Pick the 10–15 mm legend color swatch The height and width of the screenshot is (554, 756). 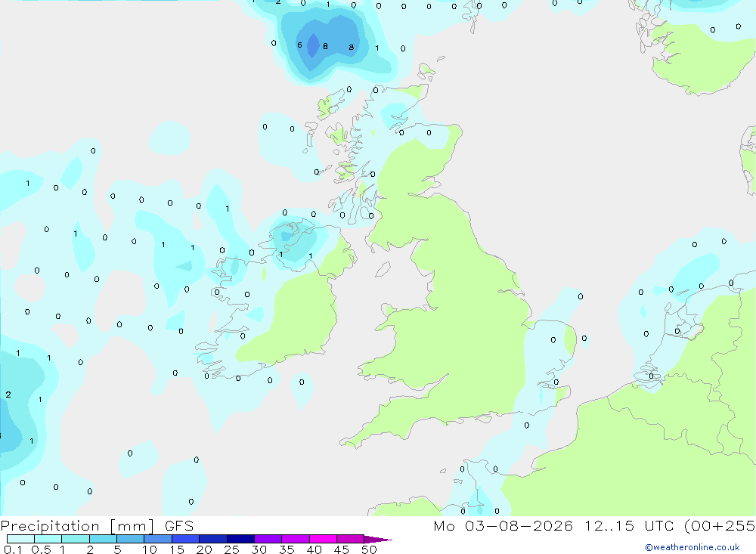pos(158,539)
